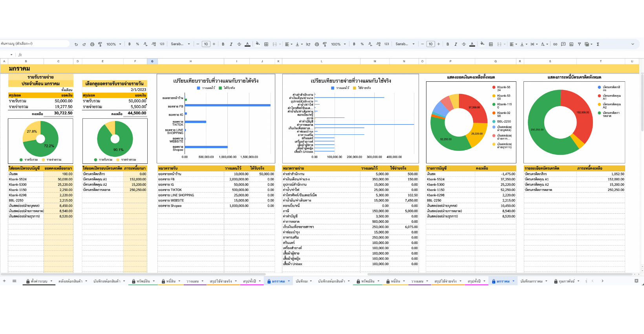This screenshot has height=334, width=644.
Task: Click the เก็บเงินเพื่อขยายสาขา table row
Action: click(x=350, y=227)
